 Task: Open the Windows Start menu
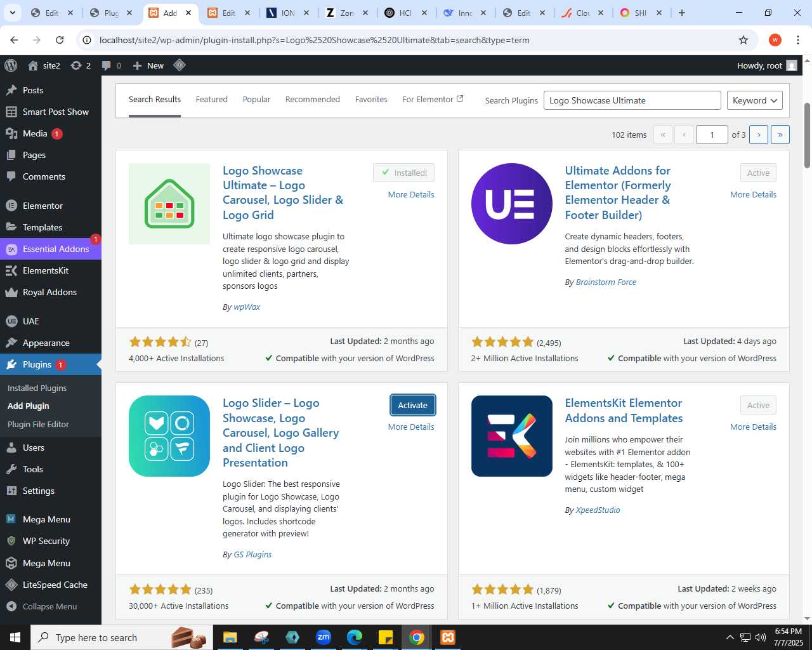[15, 637]
